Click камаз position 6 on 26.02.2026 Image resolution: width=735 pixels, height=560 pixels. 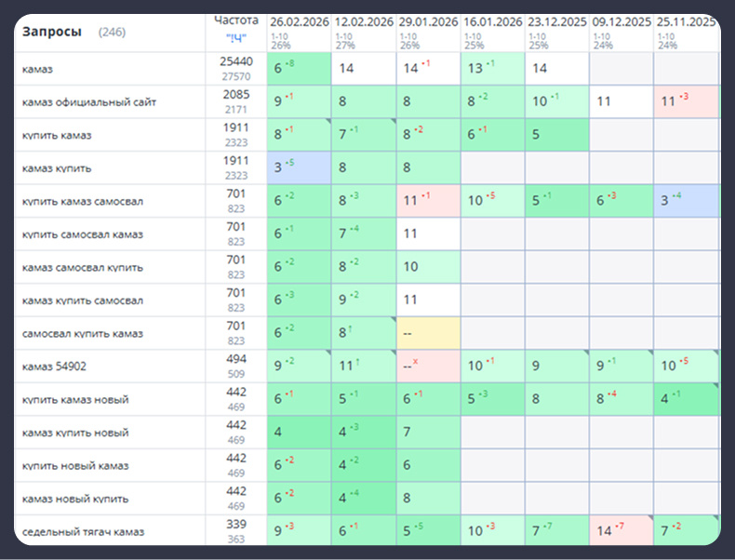tap(299, 69)
